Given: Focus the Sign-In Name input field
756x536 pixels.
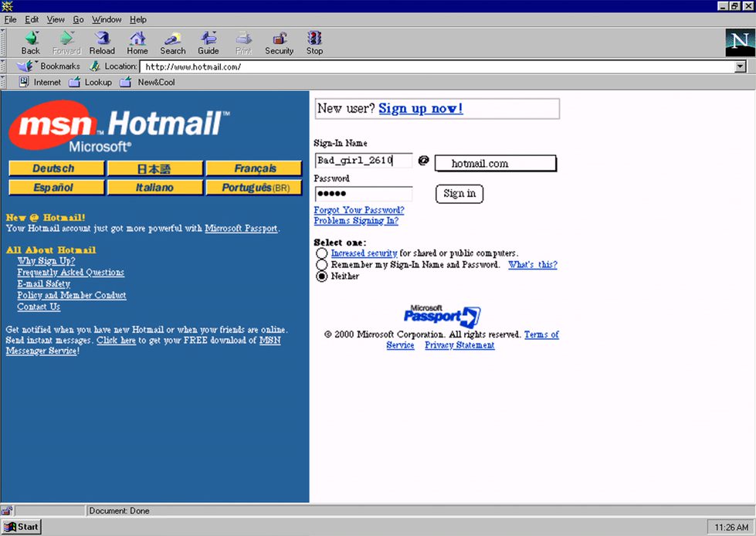Looking at the screenshot, I should (364, 161).
